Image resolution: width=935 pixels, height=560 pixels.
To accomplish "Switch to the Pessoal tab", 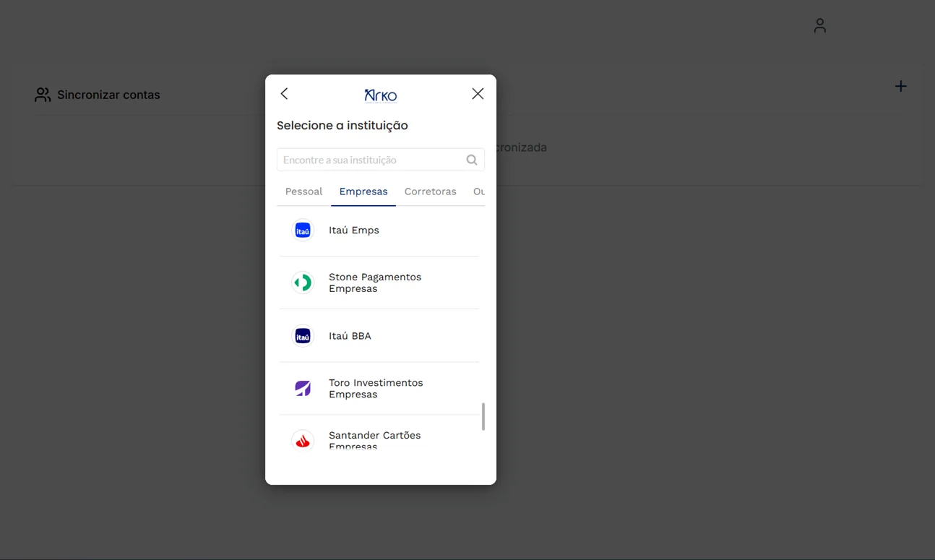I will [x=303, y=191].
